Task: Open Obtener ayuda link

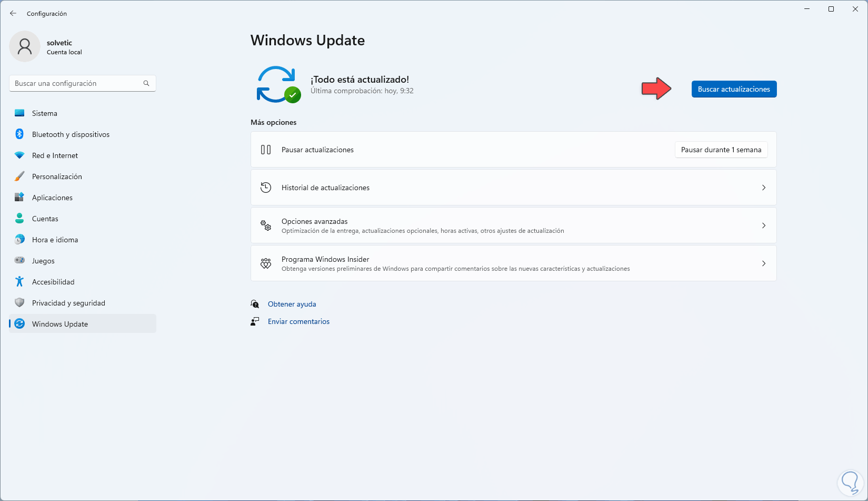Action: (x=292, y=304)
